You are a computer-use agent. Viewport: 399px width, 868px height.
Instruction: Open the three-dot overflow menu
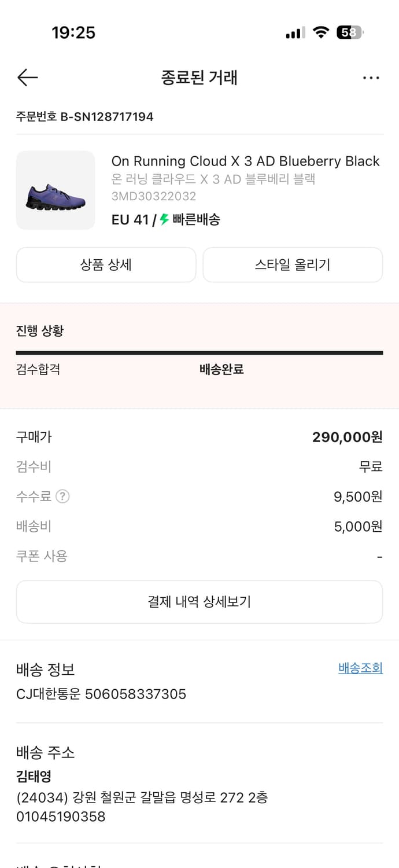coord(371,77)
